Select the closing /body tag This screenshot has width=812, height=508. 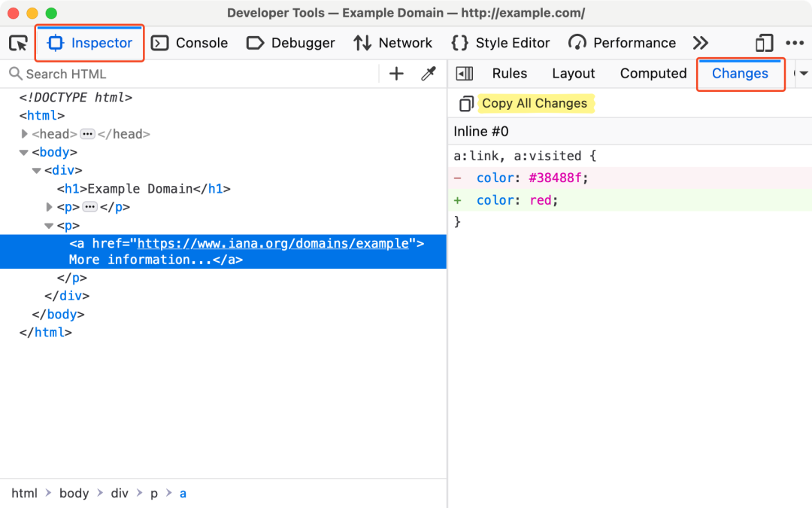[x=58, y=315]
